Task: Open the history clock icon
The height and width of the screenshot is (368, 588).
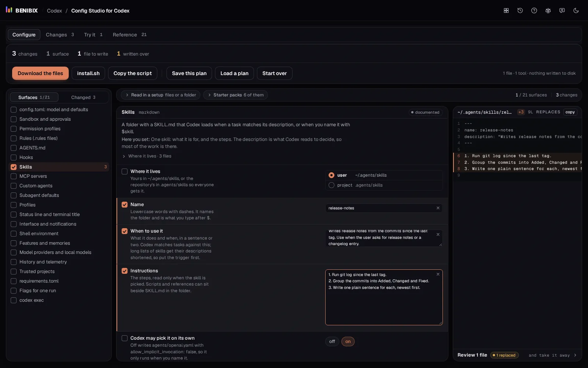Action: click(x=520, y=11)
